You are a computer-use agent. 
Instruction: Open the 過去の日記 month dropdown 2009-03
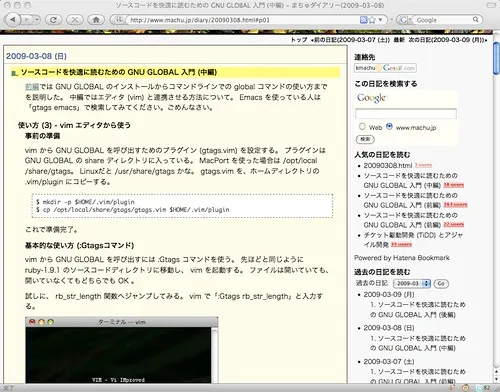pyautogui.click(x=412, y=283)
